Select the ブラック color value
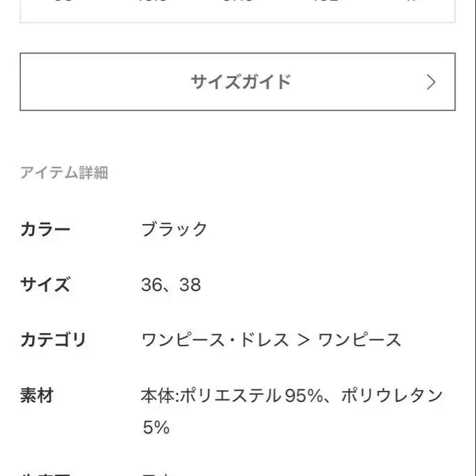Viewport: 476px width, 476px height. [174, 229]
